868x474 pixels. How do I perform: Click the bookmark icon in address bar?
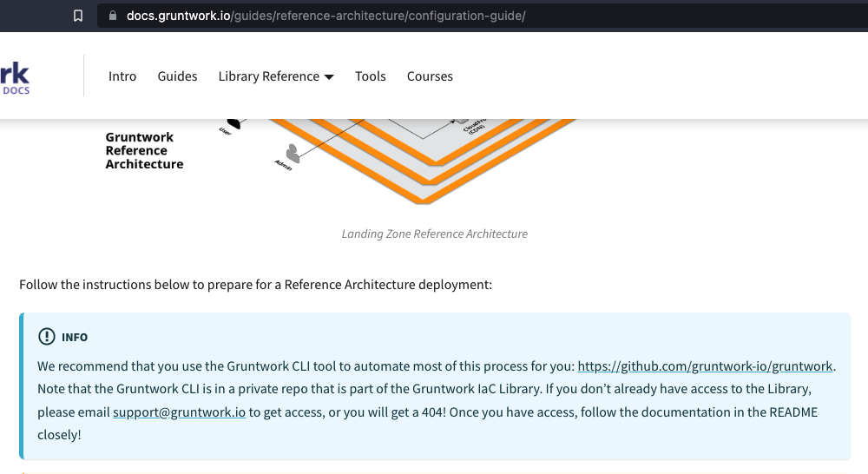(x=78, y=16)
